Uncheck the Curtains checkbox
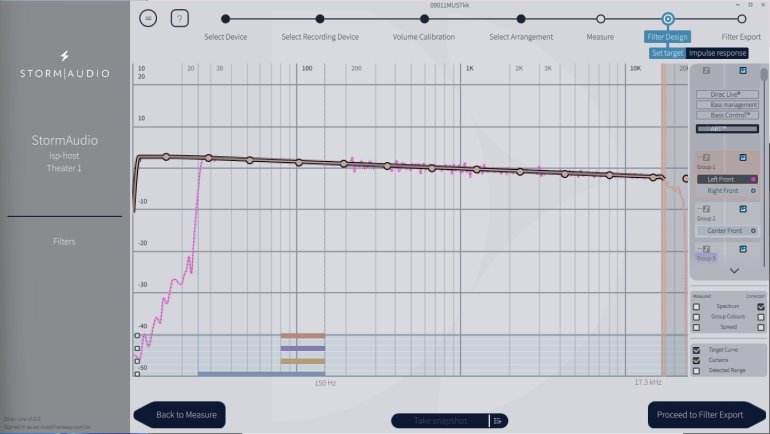This screenshot has height=434, width=770. coord(696,361)
